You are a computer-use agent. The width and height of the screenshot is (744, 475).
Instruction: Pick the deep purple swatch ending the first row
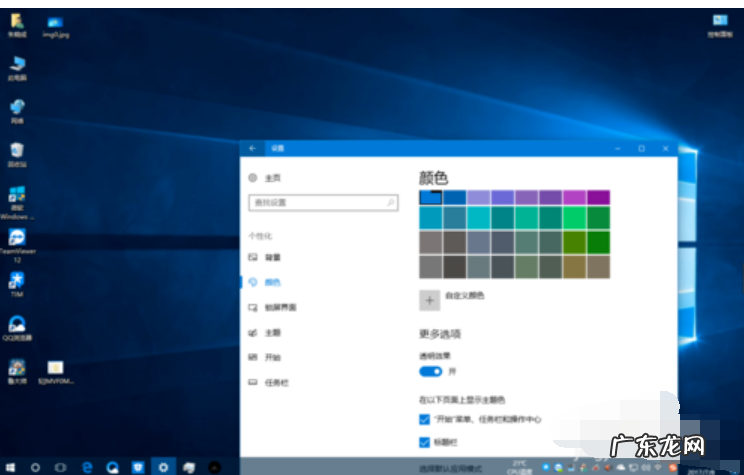click(598, 197)
